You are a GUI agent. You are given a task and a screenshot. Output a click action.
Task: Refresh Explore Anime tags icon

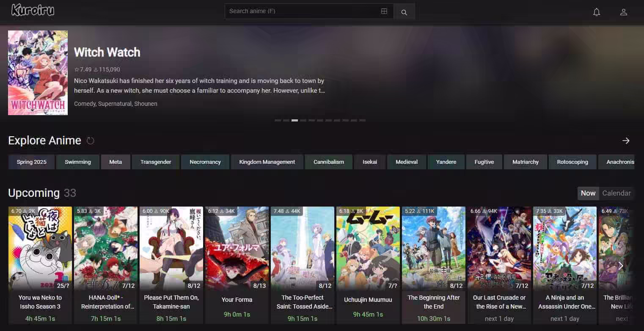(91, 141)
